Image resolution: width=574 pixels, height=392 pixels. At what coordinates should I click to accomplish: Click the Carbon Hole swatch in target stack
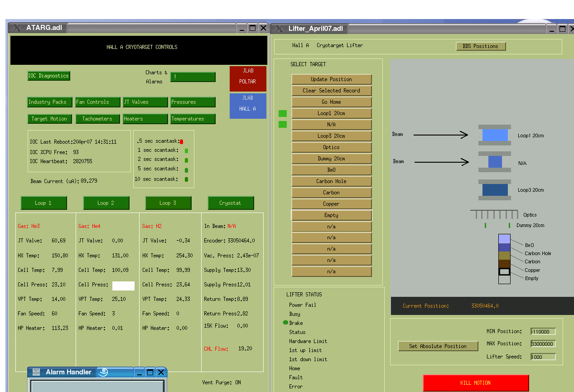(x=504, y=247)
